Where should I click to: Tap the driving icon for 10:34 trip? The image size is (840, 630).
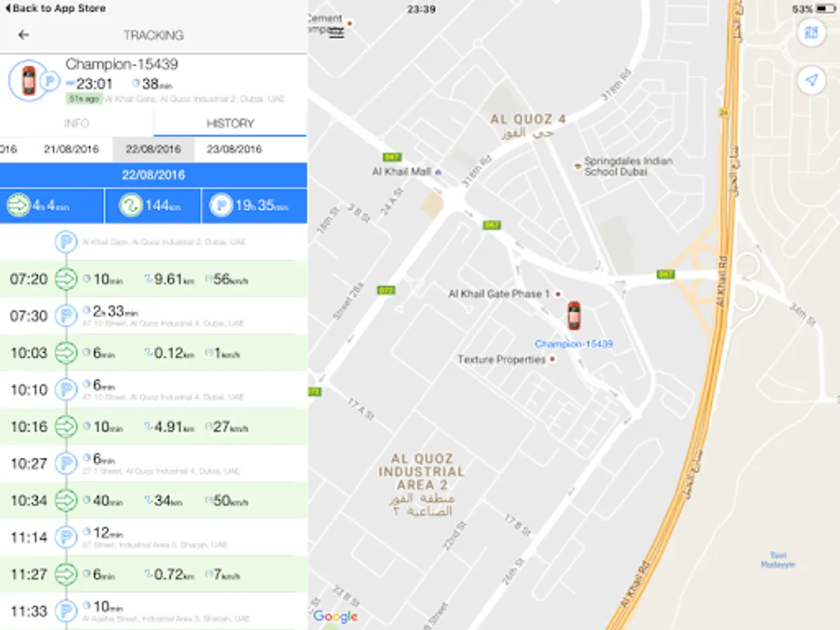(x=66, y=500)
